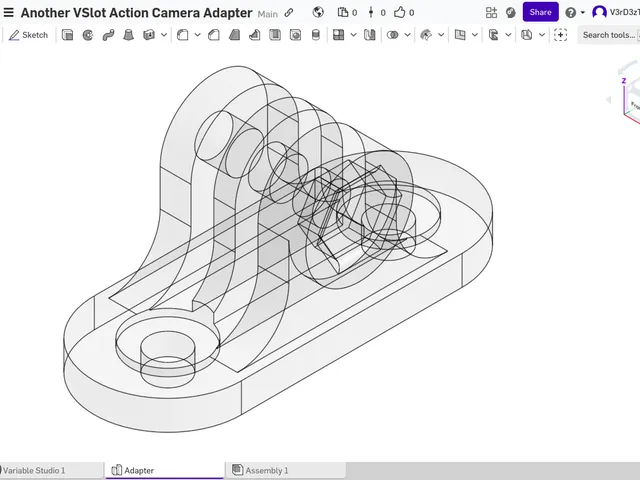Expand the Plane tool dropdown arrow

click(x=475, y=35)
